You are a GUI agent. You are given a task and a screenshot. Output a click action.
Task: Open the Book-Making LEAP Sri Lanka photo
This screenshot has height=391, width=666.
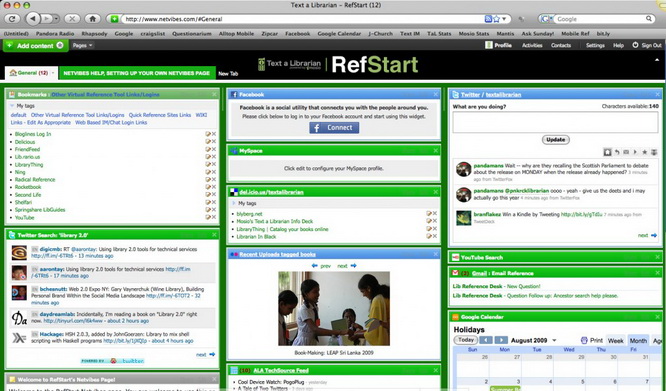[334, 309]
